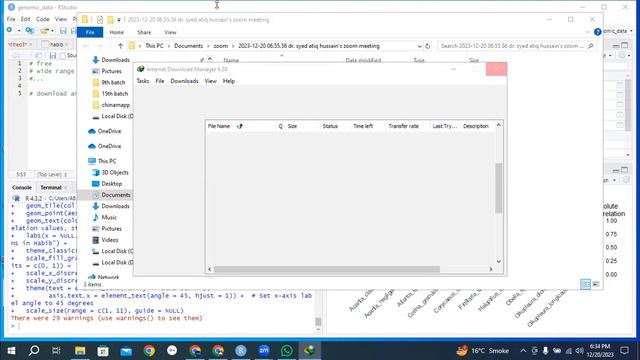
Task: Open the Home tab in File Explorer ribbon
Action: (x=117, y=32)
